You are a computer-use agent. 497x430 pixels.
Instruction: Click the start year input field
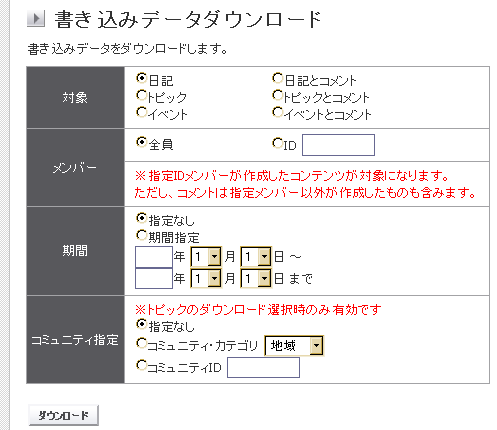point(154,257)
